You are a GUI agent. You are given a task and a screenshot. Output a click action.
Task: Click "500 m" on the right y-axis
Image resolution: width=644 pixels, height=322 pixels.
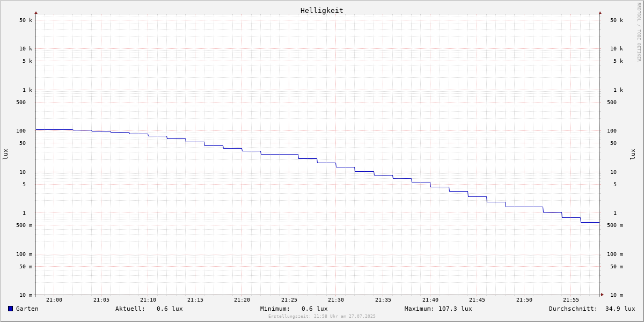point(615,225)
